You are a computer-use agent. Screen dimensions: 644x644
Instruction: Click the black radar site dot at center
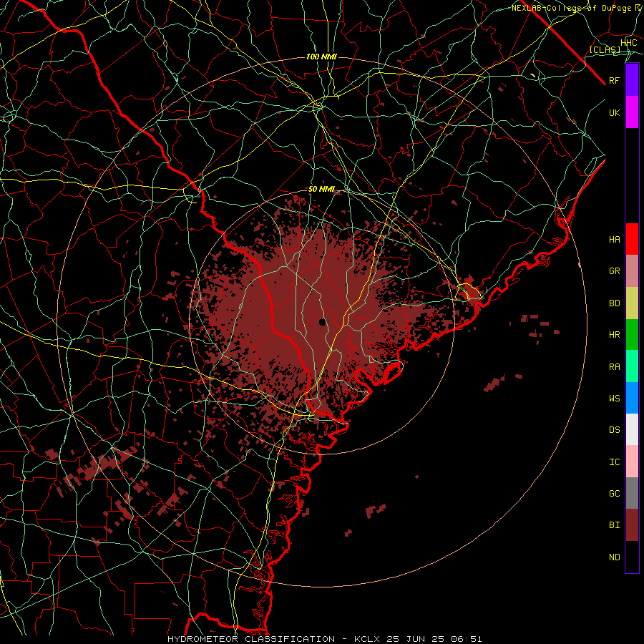(x=323, y=321)
